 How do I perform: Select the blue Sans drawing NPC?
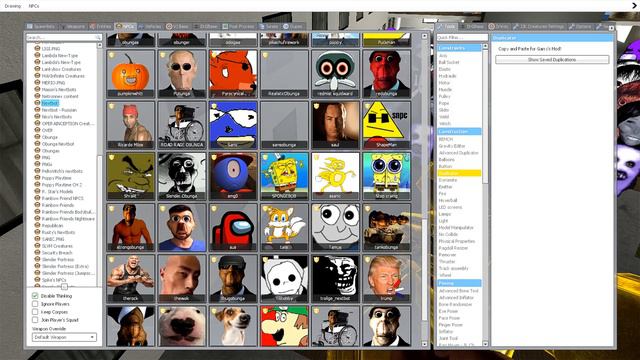click(233, 125)
